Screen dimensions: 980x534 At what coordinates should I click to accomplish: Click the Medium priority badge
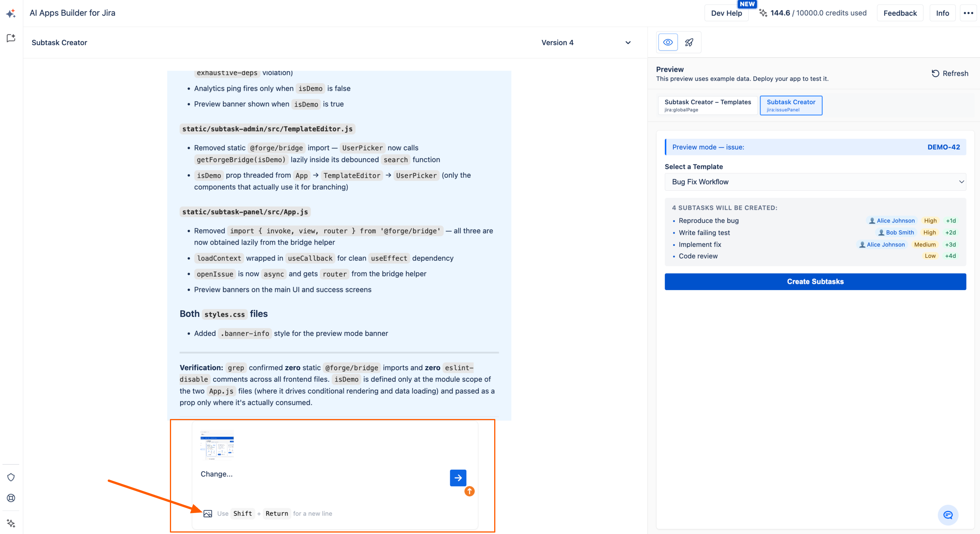[925, 245]
